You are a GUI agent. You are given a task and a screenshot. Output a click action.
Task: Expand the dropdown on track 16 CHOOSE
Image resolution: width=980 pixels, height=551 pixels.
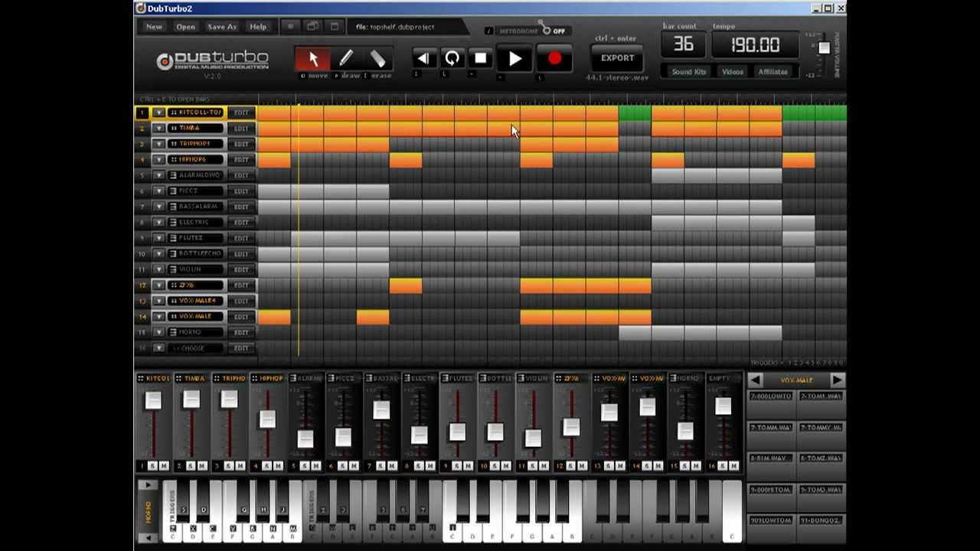[x=158, y=348]
